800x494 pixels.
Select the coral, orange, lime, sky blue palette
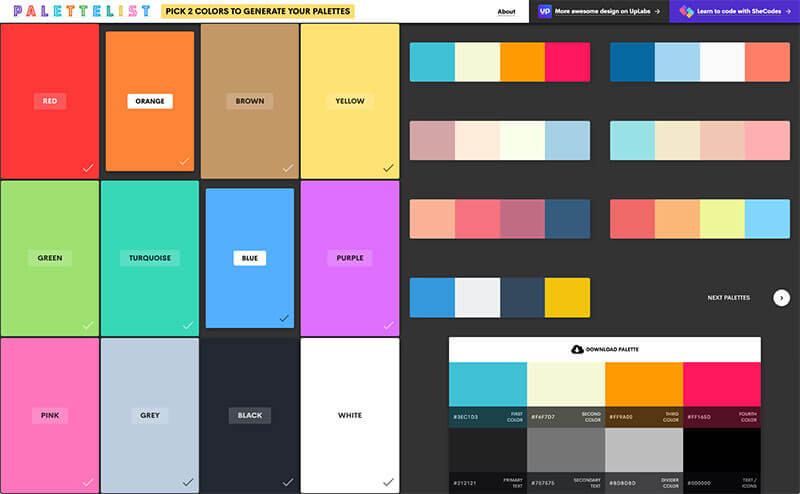tap(699, 219)
